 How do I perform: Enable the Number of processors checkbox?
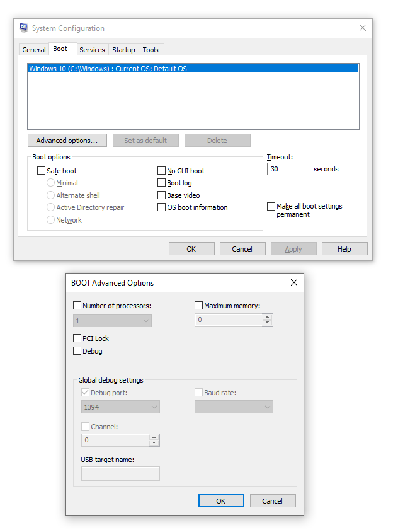tap(77, 306)
